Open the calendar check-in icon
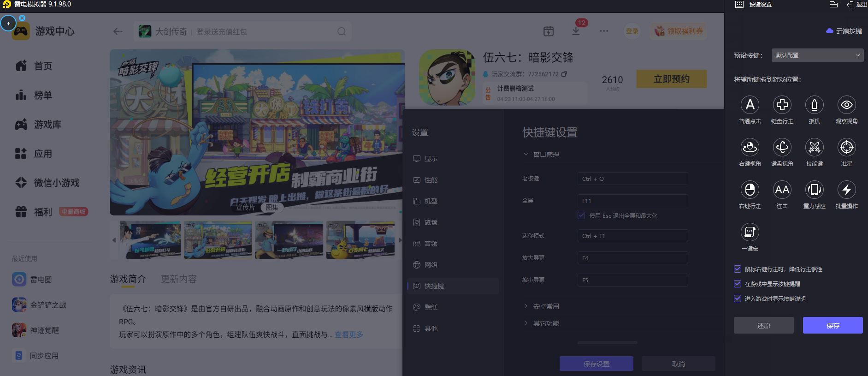868x376 pixels. [549, 31]
